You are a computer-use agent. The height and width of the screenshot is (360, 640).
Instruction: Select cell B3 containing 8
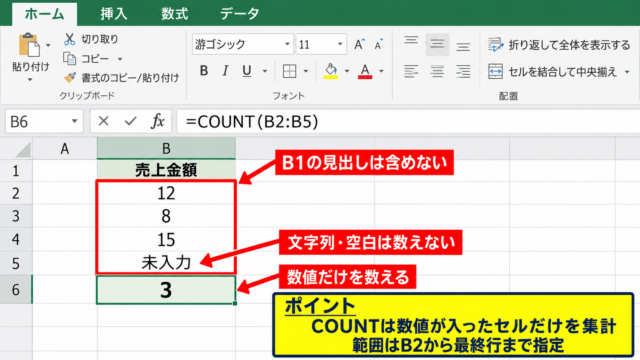(166, 216)
